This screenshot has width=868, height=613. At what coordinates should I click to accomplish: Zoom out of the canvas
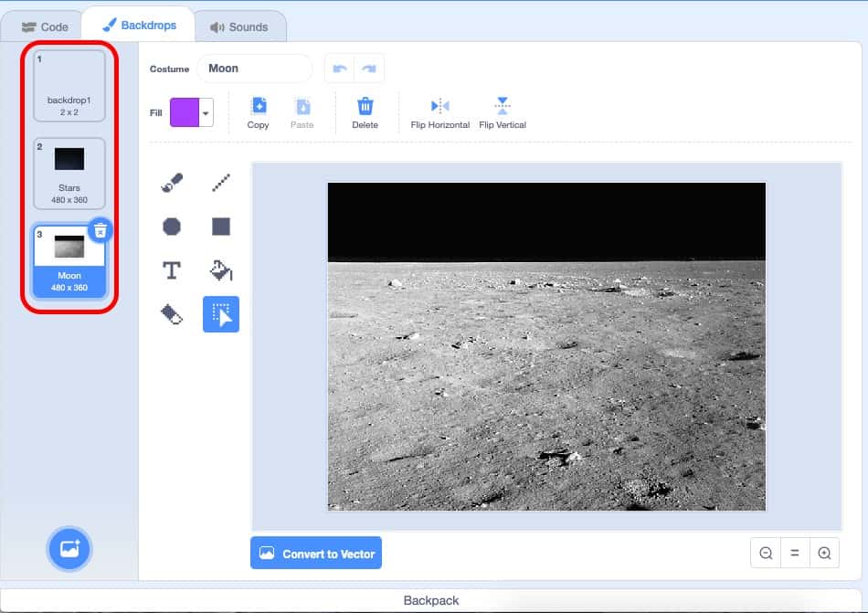point(766,553)
